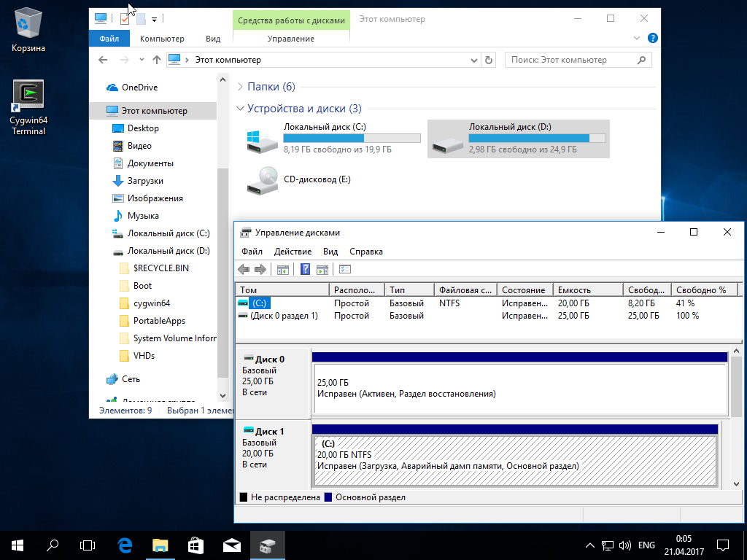
Task: Open the Управление ribbon tab
Action: click(x=290, y=39)
